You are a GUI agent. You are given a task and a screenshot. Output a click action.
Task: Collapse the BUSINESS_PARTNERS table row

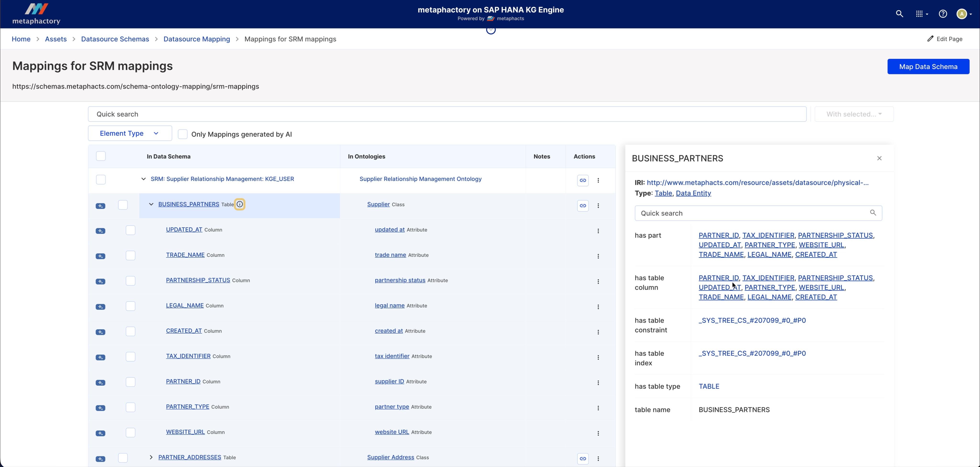click(151, 204)
